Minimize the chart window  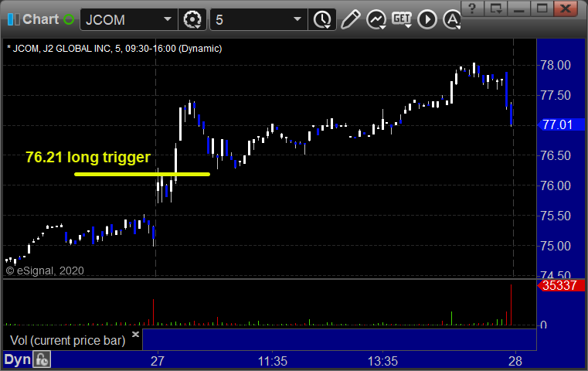coord(518,8)
